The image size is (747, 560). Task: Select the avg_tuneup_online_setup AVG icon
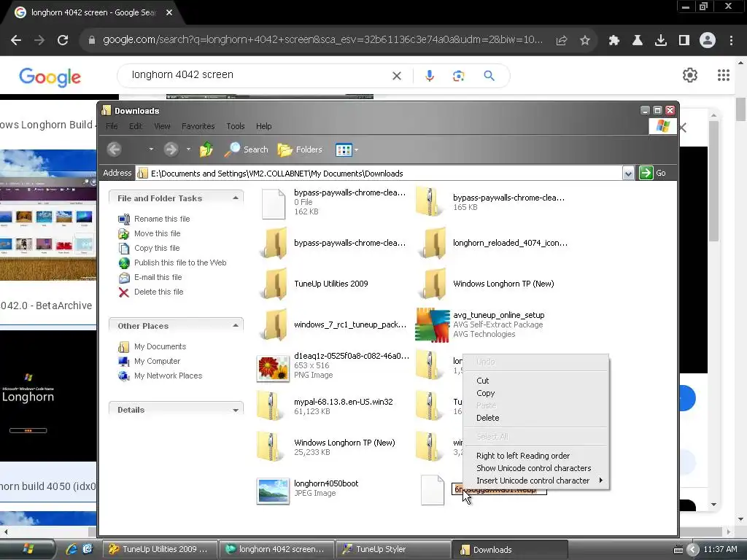point(432,325)
